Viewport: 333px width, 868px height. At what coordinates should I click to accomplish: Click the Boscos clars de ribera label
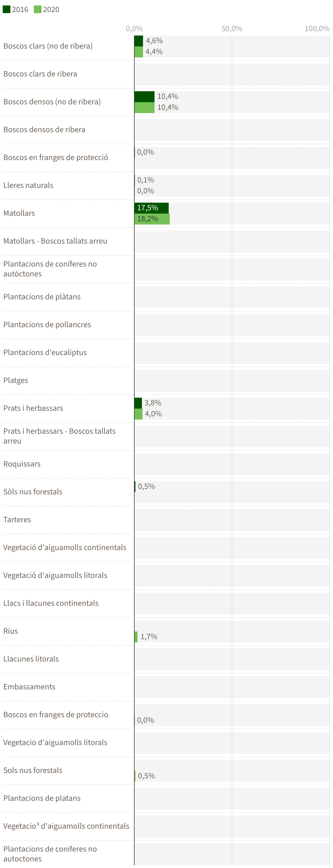coord(40,74)
